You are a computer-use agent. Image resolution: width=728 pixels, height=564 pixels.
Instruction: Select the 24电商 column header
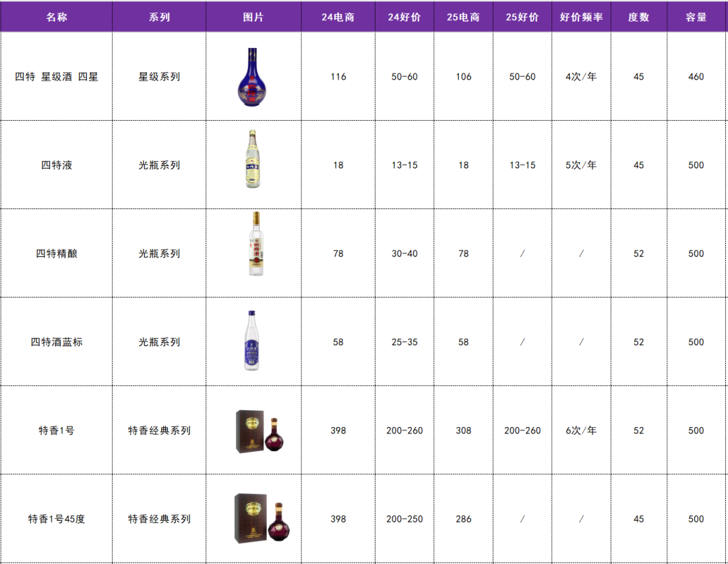[338, 17]
